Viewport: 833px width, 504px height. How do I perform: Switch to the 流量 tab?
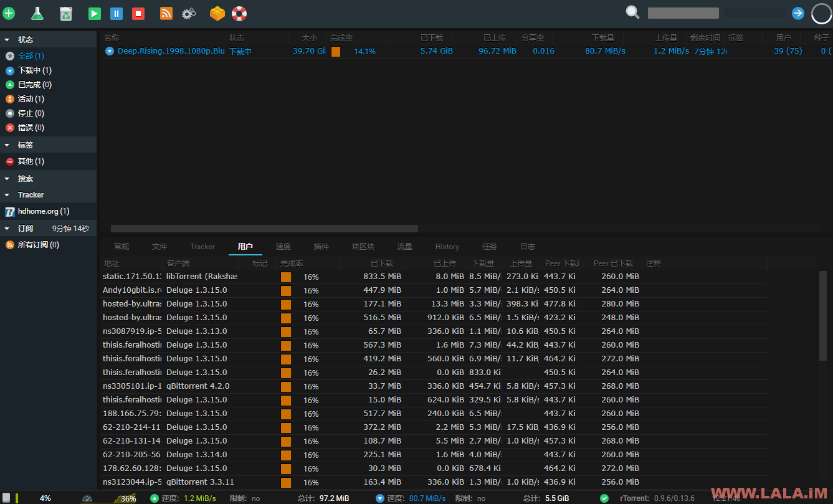point(405,247)
